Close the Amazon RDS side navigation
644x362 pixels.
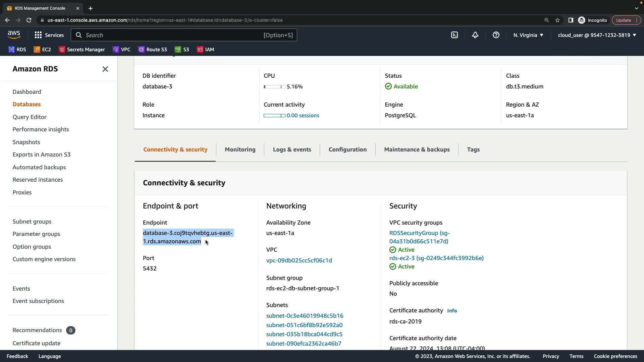105,69
